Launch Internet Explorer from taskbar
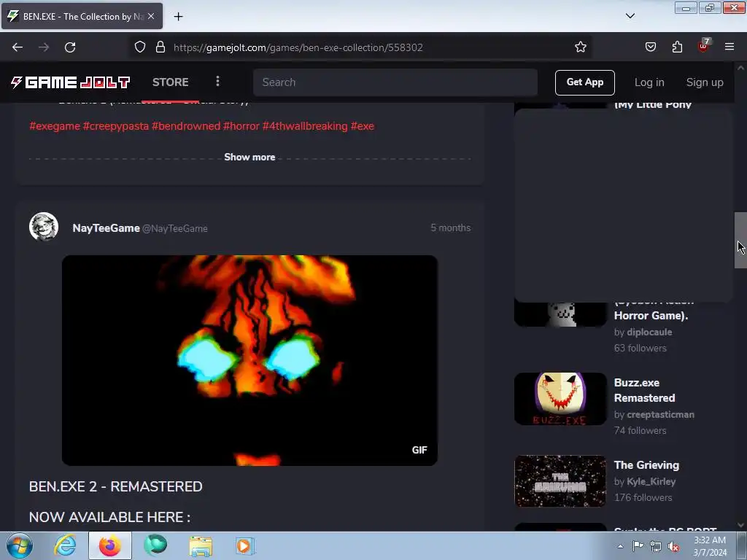747x560 pixels. (x=65, y=545)
